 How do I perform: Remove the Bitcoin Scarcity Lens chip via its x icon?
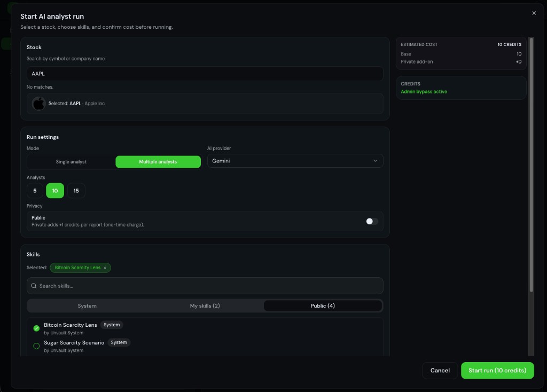[105, 268]
